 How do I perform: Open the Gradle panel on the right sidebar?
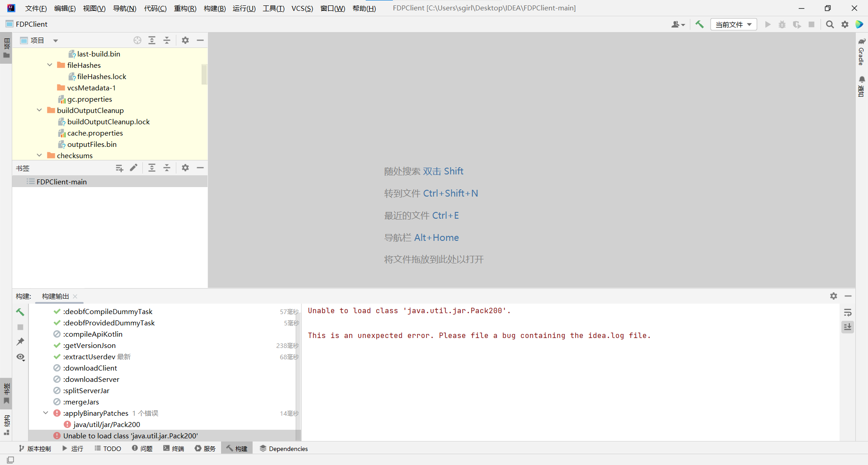tap(862, 54)
